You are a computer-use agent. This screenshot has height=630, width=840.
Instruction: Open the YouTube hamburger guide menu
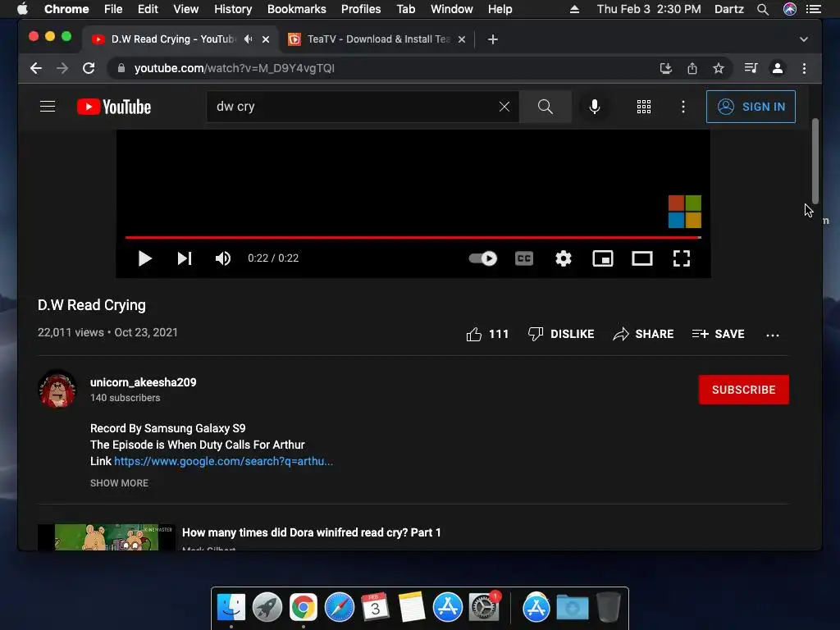[48, 107]
